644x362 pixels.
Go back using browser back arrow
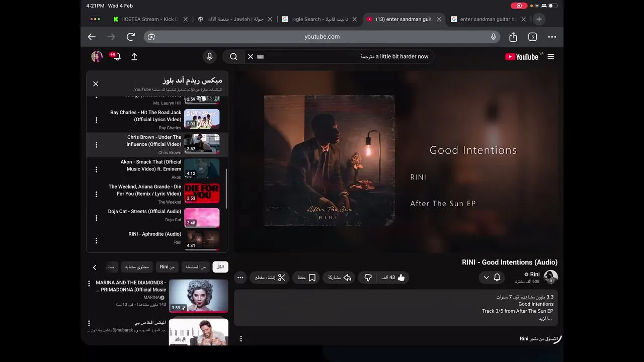click(x=92, y=37)
